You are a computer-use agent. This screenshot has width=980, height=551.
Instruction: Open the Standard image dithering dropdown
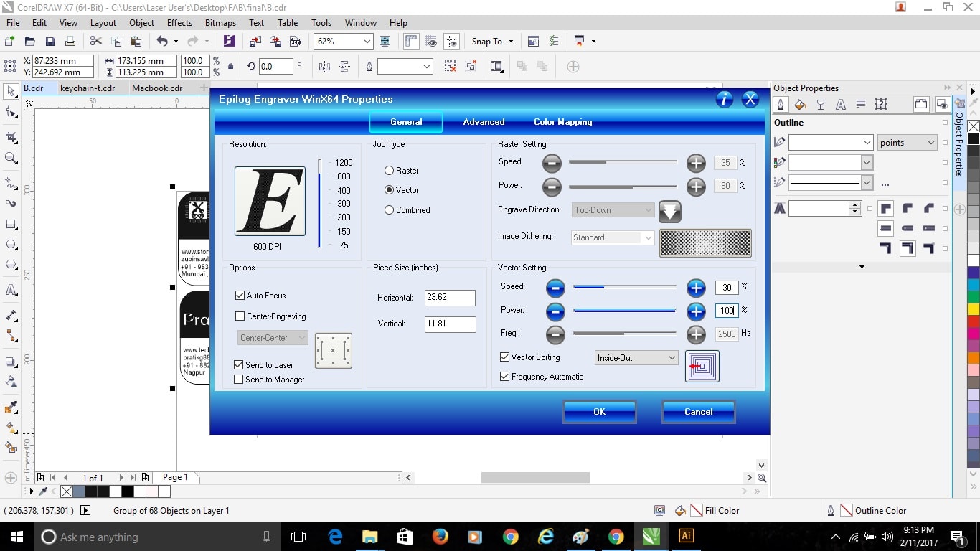tap(613, 237)
